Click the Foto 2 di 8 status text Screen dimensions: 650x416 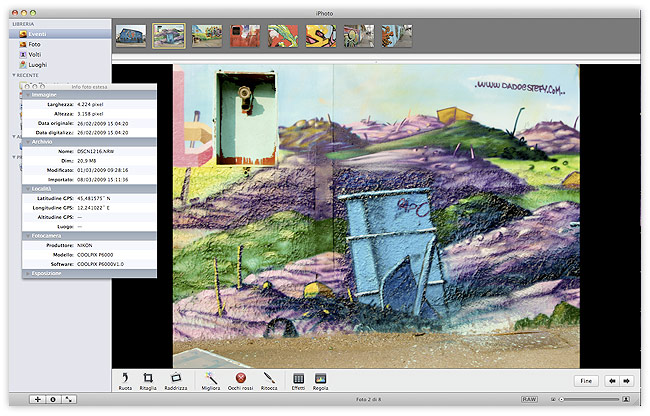368,399
